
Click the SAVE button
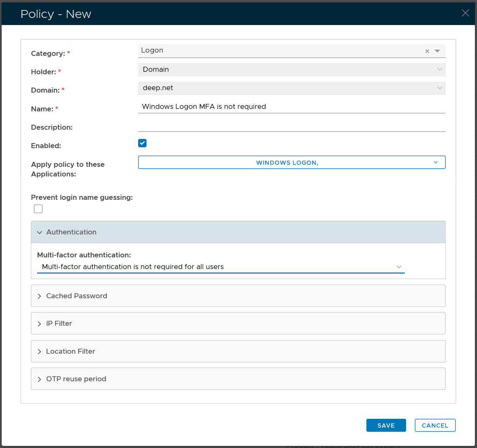click(x=386, y=425)
